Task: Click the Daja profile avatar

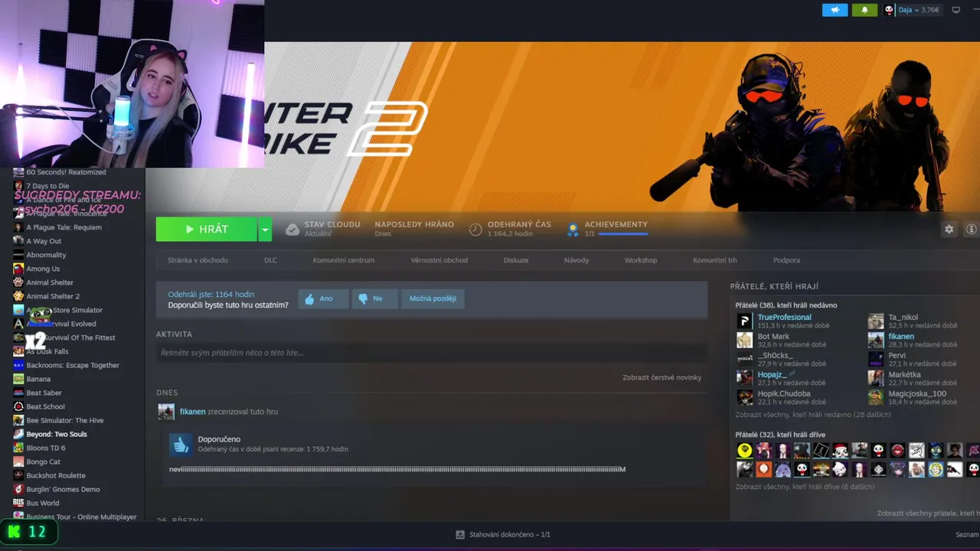Action: [x=889, y=10]
